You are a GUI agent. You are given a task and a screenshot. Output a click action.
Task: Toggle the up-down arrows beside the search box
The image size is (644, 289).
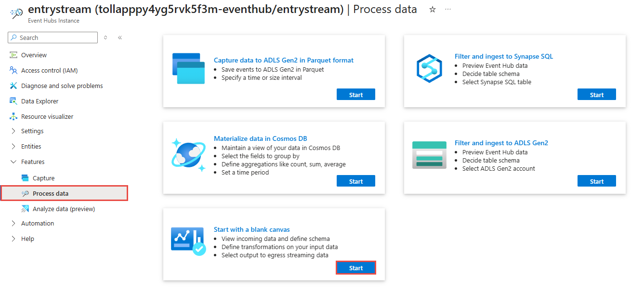coord(105,38)
